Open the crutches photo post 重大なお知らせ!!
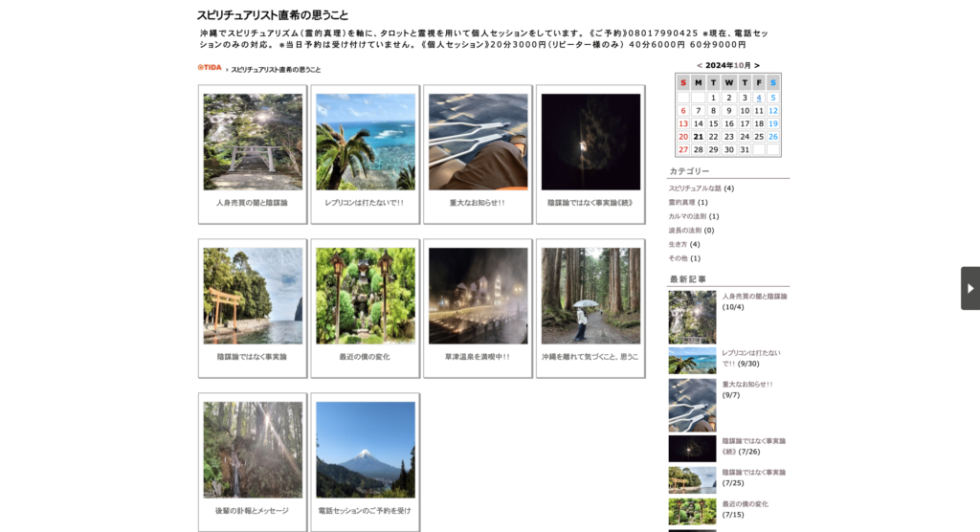The height and width of the screenshot is (532, 980). [x=478, y=143]
